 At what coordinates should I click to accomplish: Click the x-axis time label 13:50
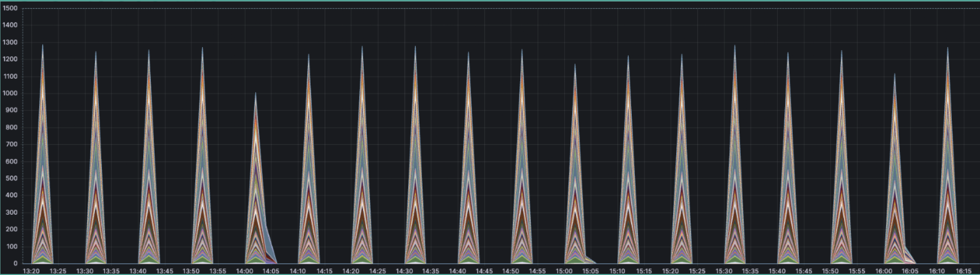coord(191,271)
